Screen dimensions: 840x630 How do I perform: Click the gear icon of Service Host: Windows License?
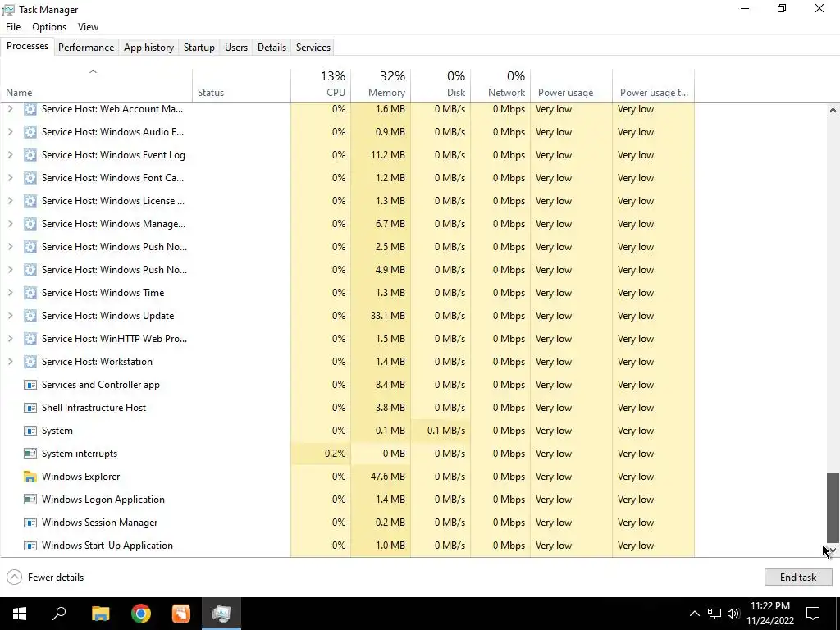point(30,201)
